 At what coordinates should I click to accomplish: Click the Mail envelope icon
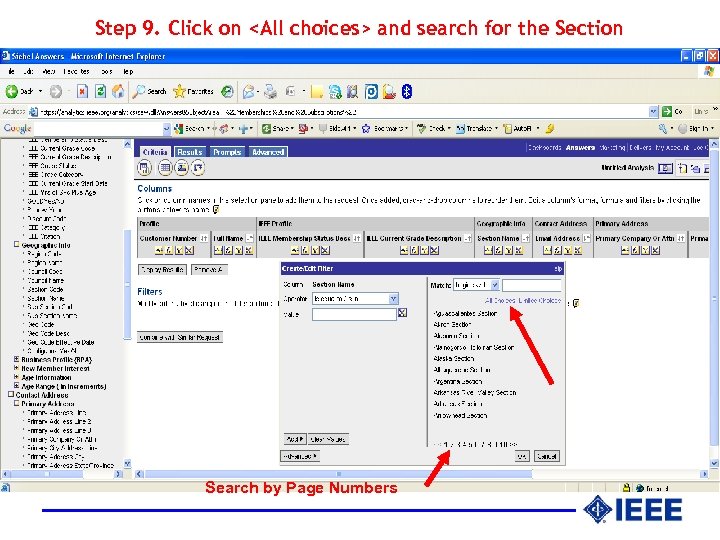click(x=248, y=92)
